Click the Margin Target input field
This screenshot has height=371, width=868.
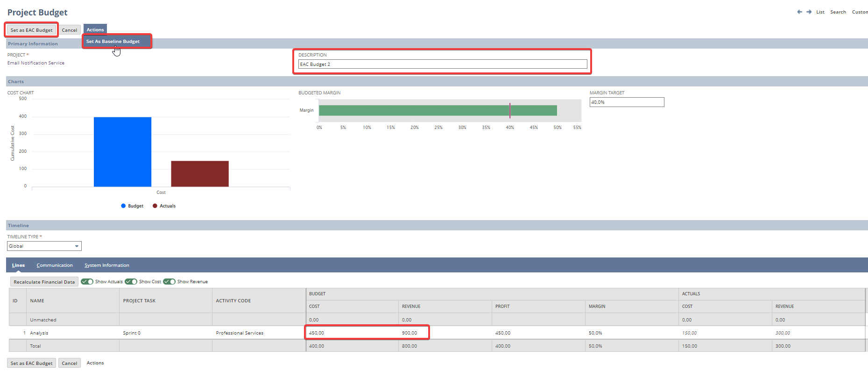click(627, 102)
